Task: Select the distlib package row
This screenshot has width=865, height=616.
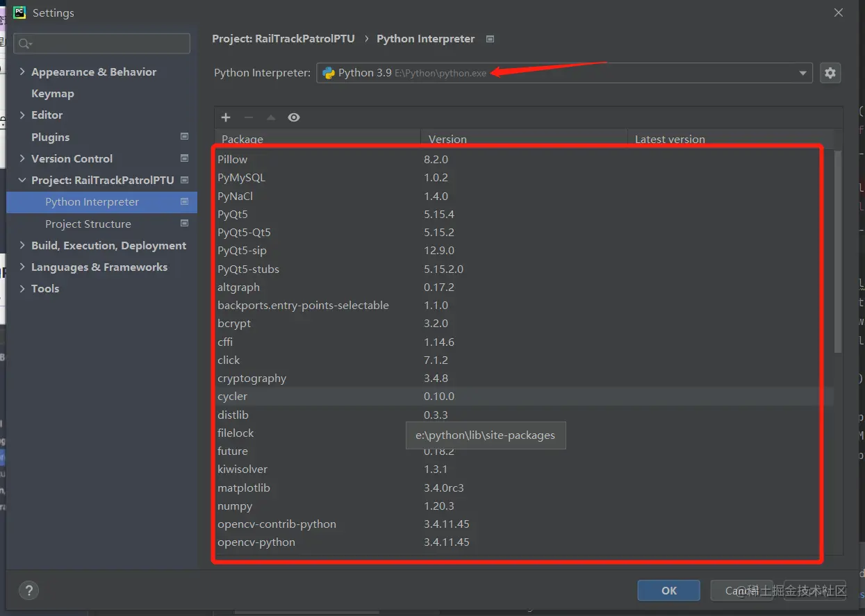Action: (524, 415)
